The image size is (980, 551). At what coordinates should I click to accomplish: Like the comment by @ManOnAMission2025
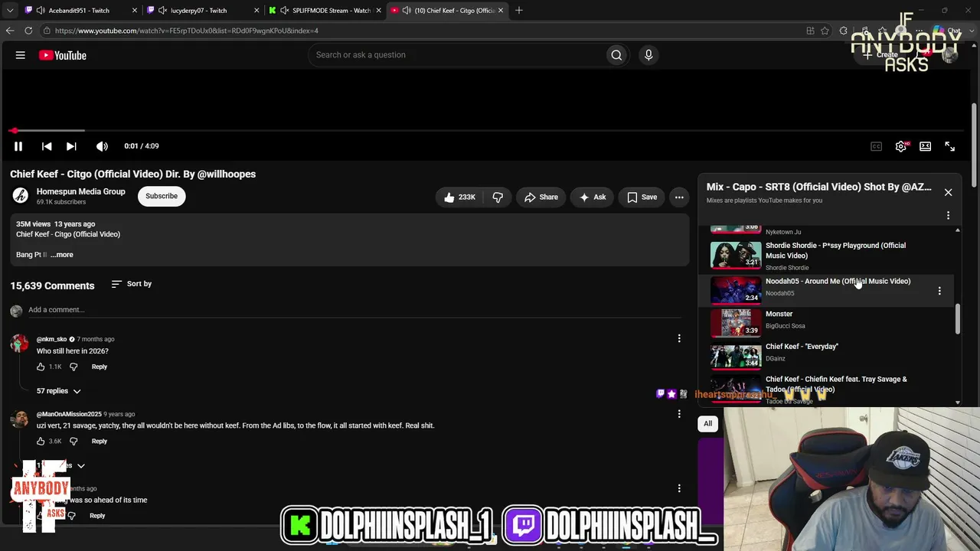pos(41,441)
